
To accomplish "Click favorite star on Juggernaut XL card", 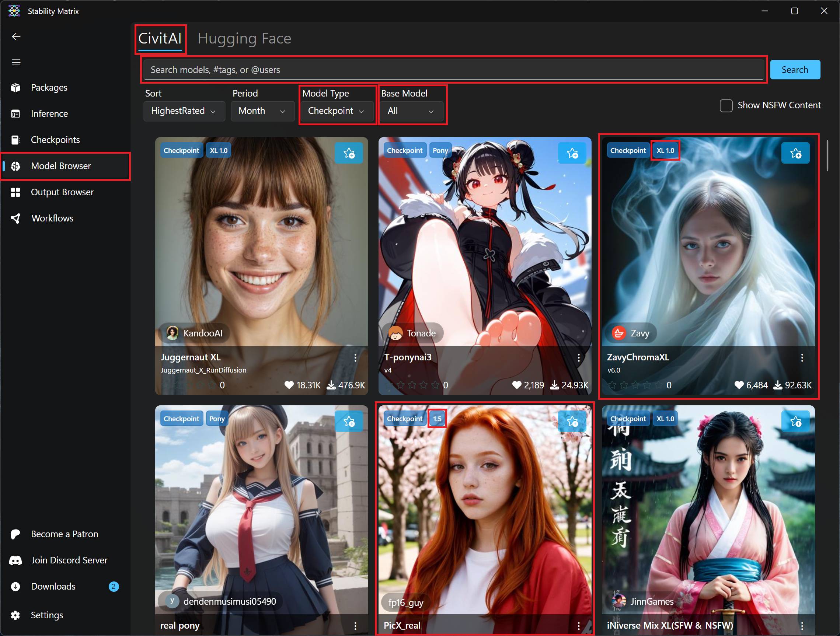I will (x=349, y=153).
